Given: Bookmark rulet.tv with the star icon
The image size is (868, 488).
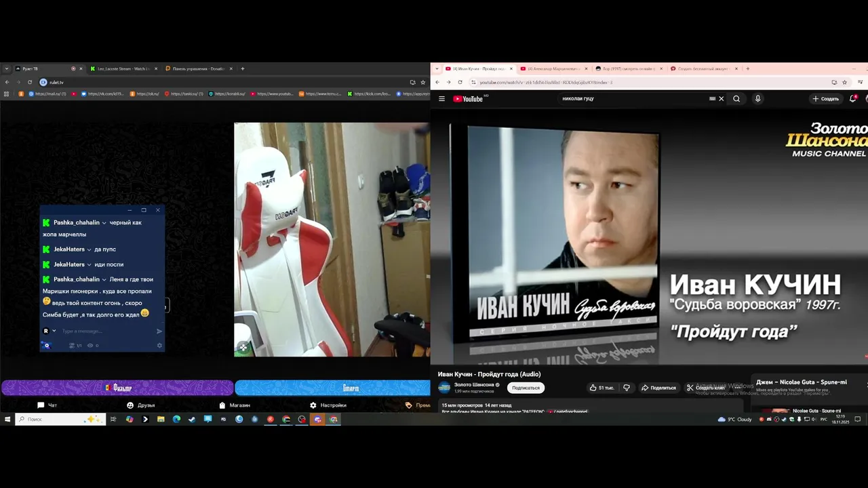Looking at the screenshot, I should (x=423, y=82).
